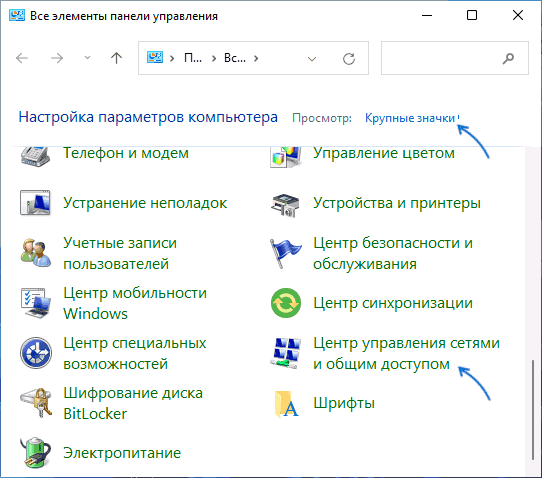The height and width of the screenshot is (478, 542).
Task: Expand the chevron before 'П...' breadcrumb
Action: click(x=172, y=58)
